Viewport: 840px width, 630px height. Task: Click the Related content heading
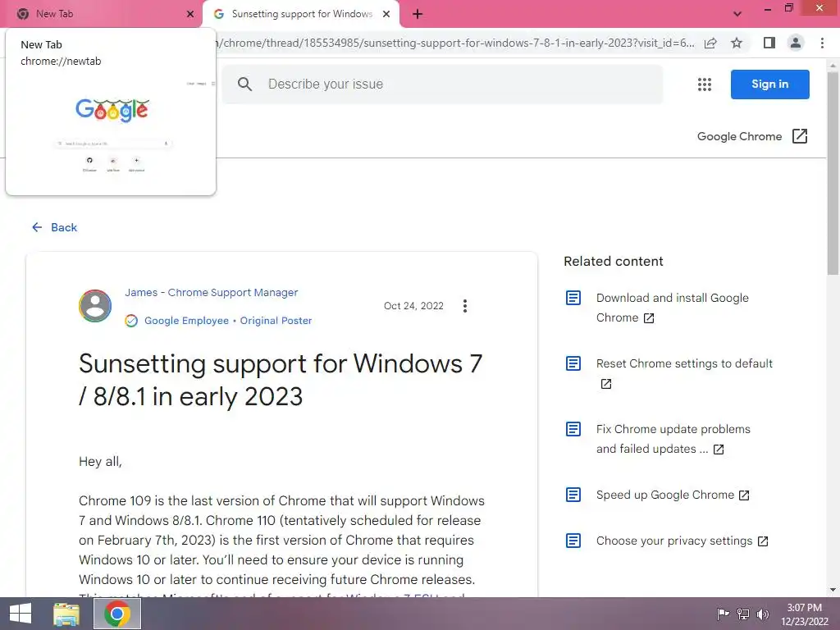(614, 262)
